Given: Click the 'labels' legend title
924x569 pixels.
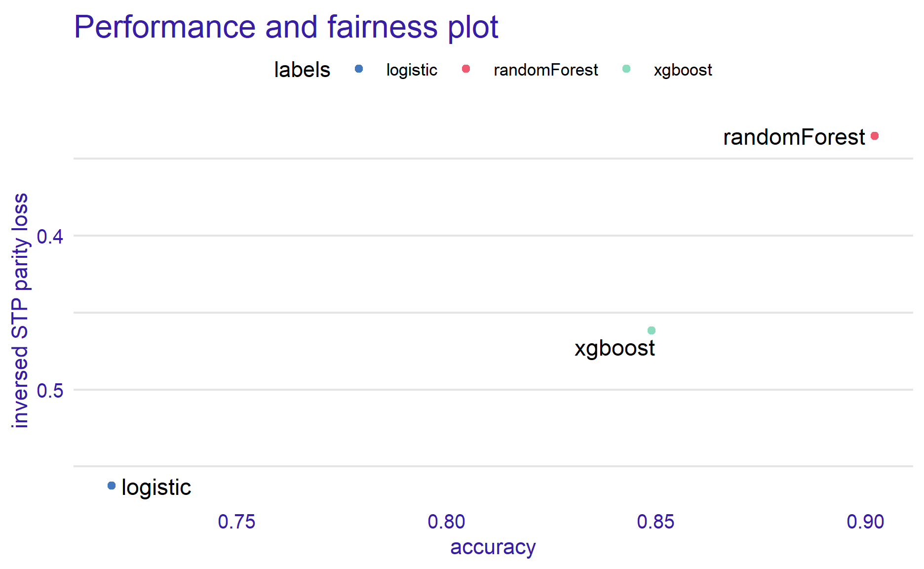Looking at the screenshot, I should [302, 70].
